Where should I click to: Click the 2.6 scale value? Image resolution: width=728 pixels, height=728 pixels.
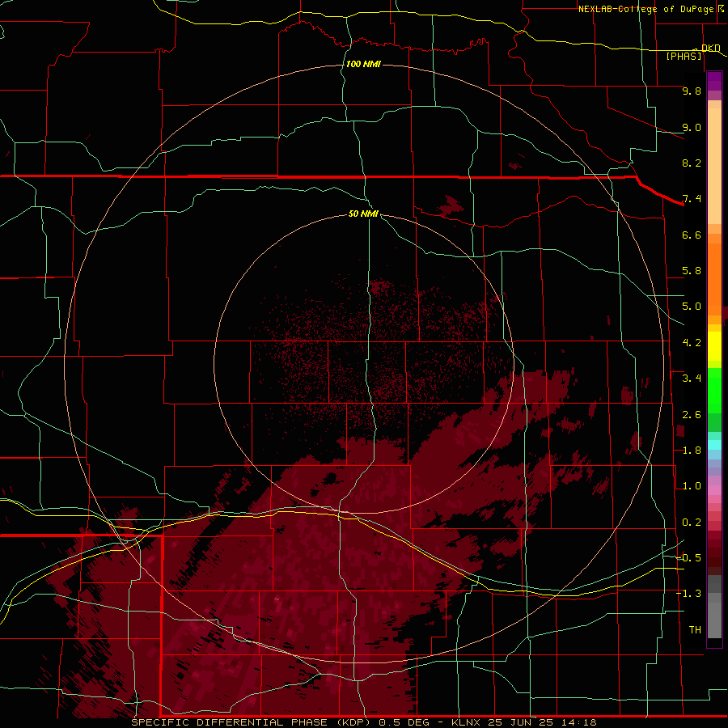coord(692,415)
